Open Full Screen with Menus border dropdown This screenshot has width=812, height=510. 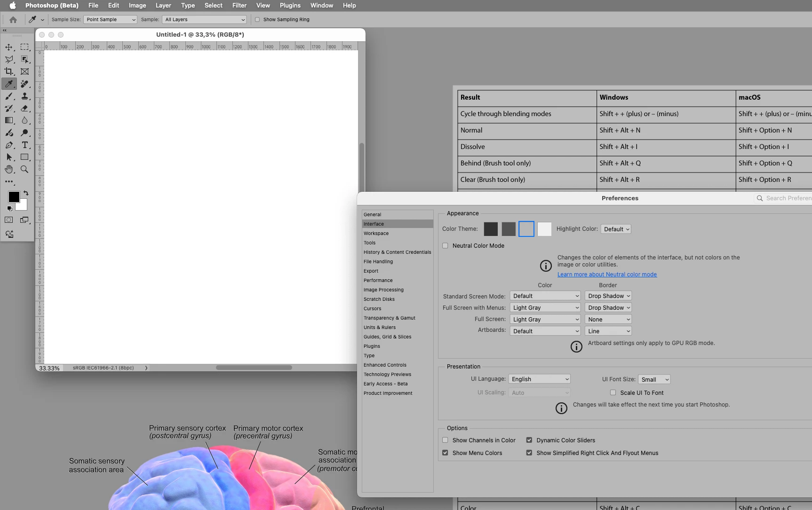tap(608, 308)
